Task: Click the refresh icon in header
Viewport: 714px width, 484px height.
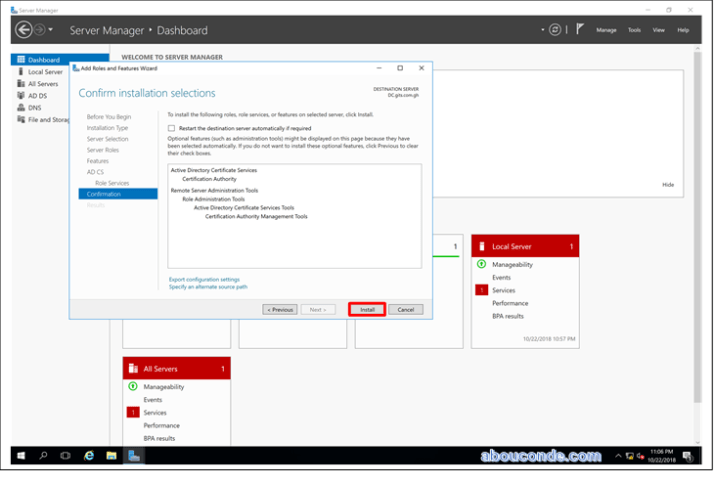Action: [555, 30]
